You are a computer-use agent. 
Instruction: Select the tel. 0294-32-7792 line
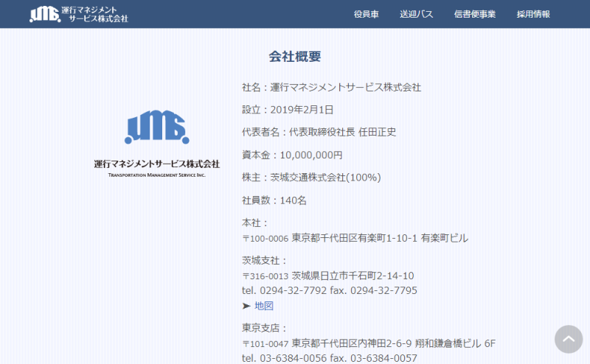pos(330,290)
